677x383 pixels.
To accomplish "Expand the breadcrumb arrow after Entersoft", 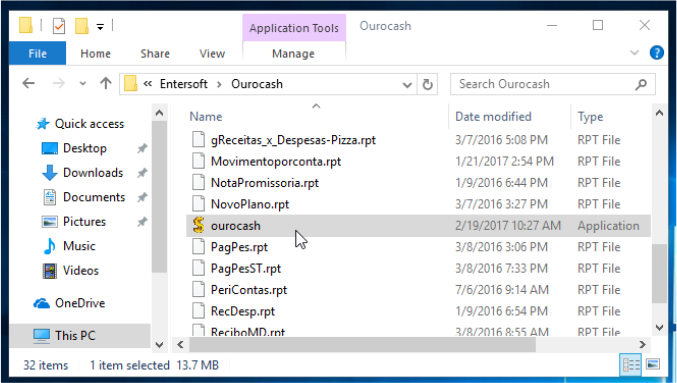I will point(219,84).
